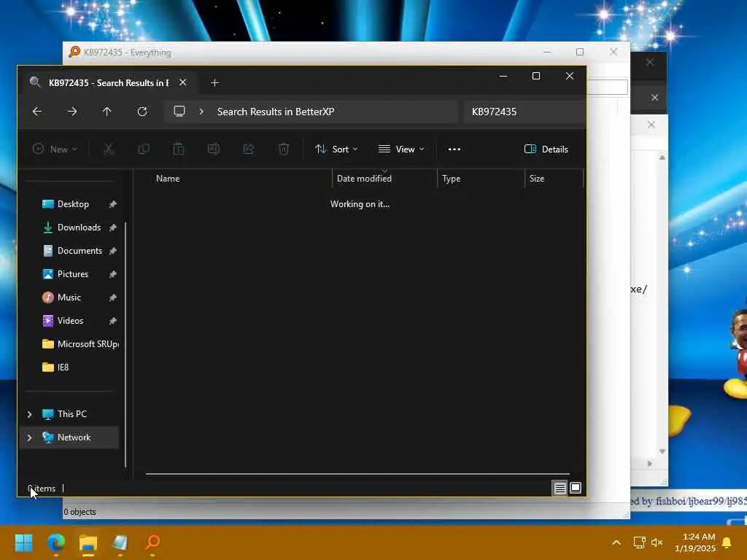Open the notification bell
Viewport: 747px width, 560px height.
click(x=727, y=542)
